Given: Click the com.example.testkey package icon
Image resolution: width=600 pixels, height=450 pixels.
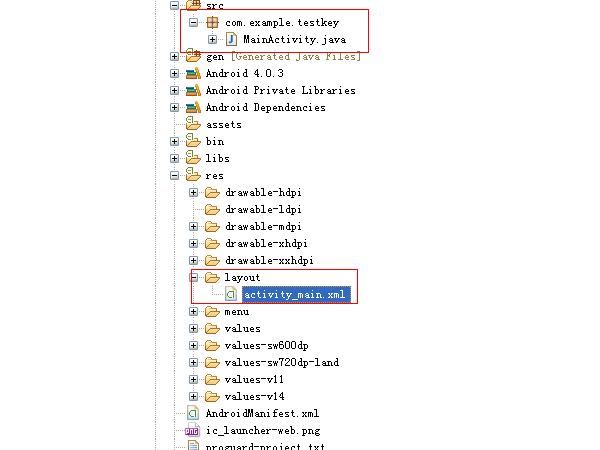Looking at the screenshot, I should coord(212,22).
